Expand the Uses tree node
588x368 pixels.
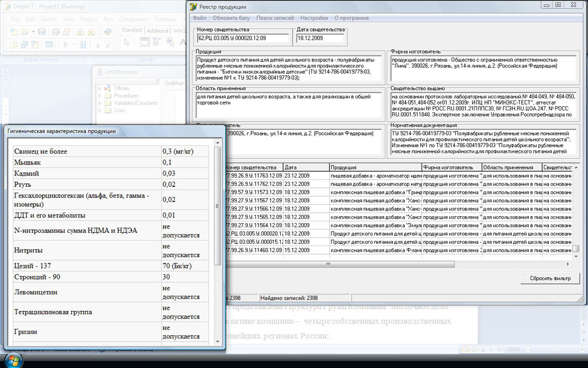(100, 110)
